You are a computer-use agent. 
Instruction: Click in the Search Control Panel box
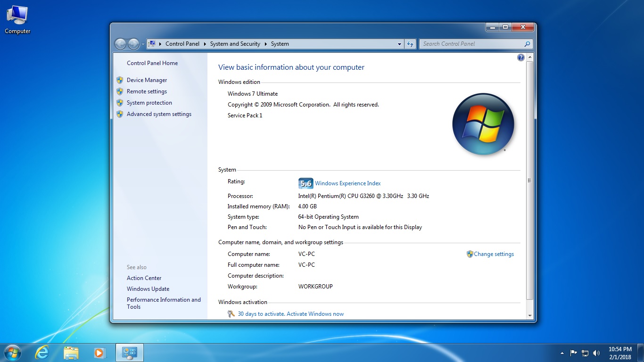click(x=471, y=44)
